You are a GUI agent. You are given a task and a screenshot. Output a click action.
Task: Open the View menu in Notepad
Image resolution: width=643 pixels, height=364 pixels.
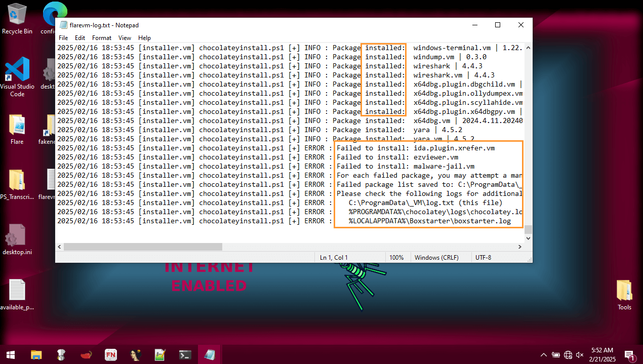pos(125,38)
